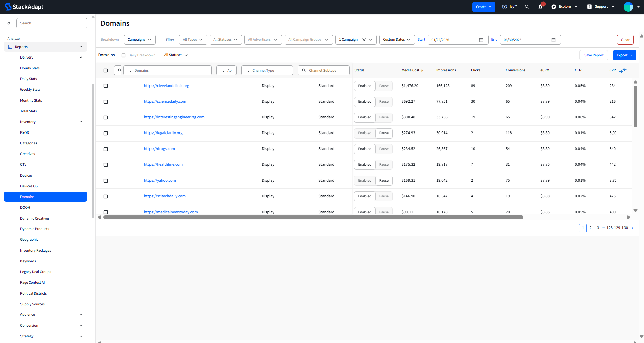This screenshot has width=644, height=343.
Task: Select the sciencedaily.com row checkbox
Action: (105, 102)
